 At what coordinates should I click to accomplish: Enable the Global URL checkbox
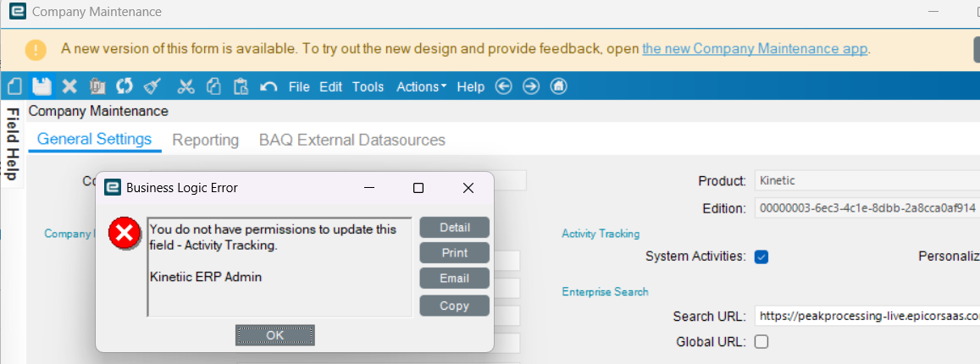pos(761,342)
